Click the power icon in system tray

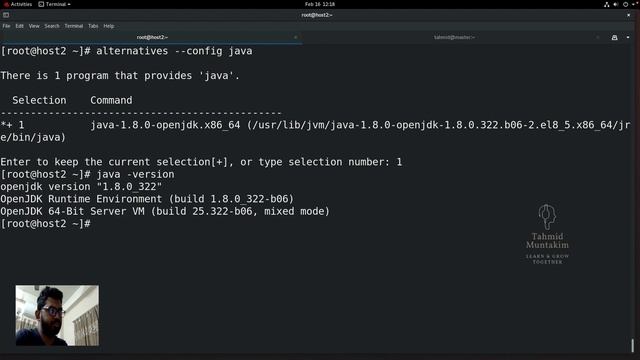(x=625, y=4)
